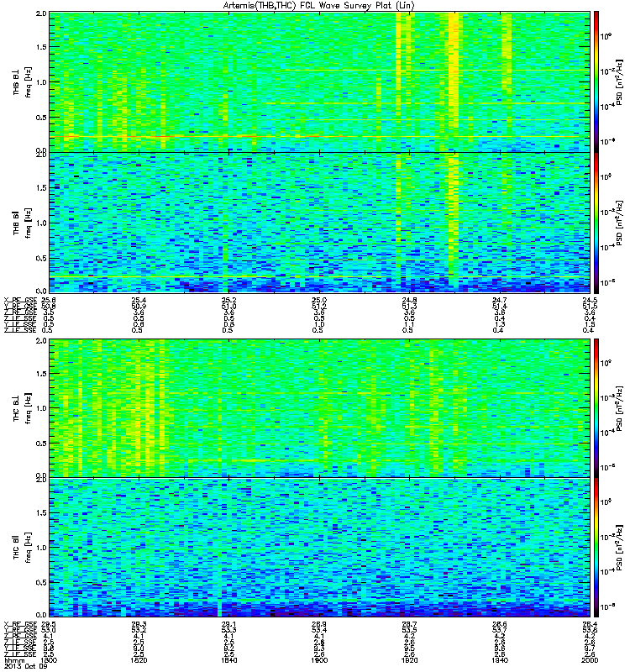Click the '2000' time tick label
630x672 pixels.
pos(590,660)
